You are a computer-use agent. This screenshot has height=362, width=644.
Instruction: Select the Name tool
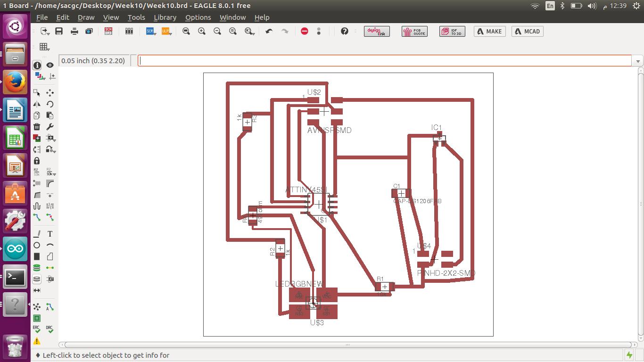(37, 172)
